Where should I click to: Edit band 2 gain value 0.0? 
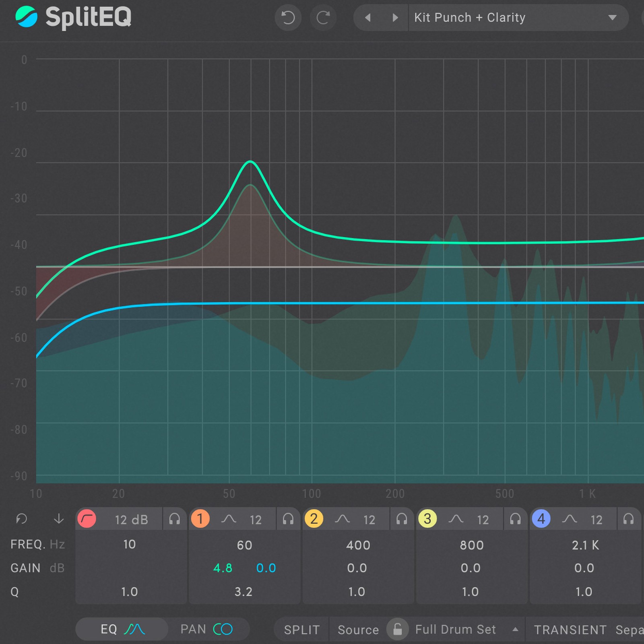[x=357, y=568]
